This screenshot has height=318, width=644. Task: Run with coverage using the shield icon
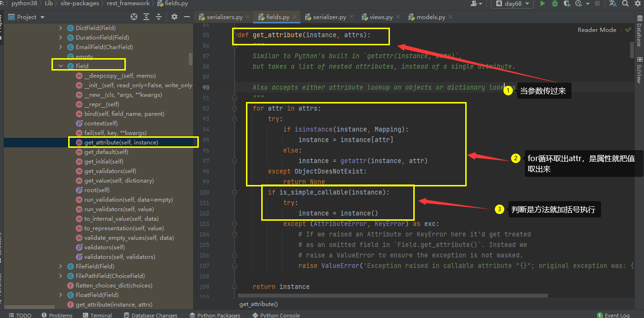coord(566,3)
